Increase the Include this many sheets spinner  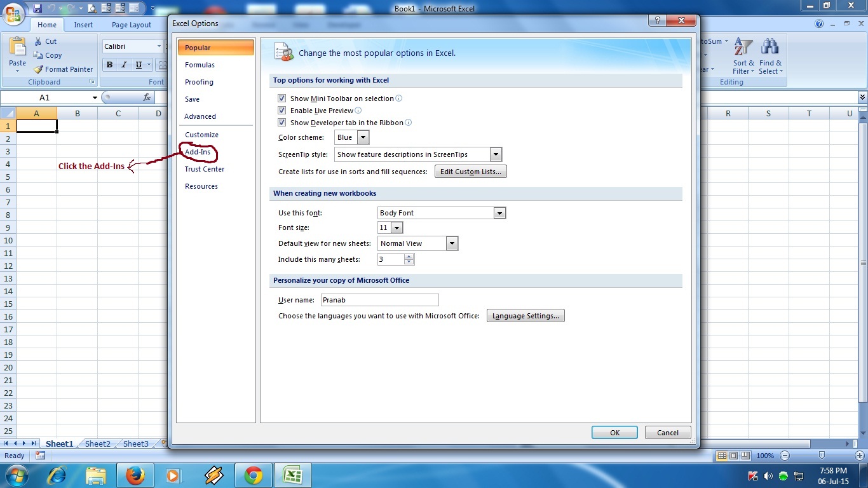click(x=409, y=256)
